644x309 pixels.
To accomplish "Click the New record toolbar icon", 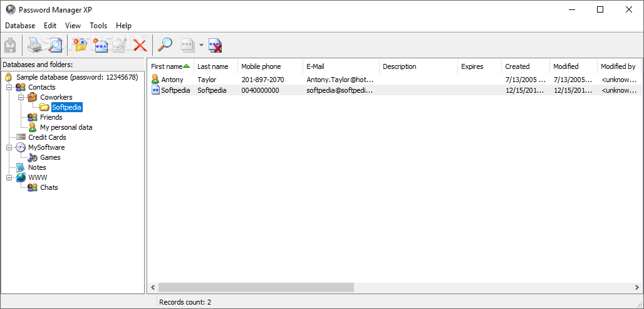I will pyautogui.click(x=100, y=45).
